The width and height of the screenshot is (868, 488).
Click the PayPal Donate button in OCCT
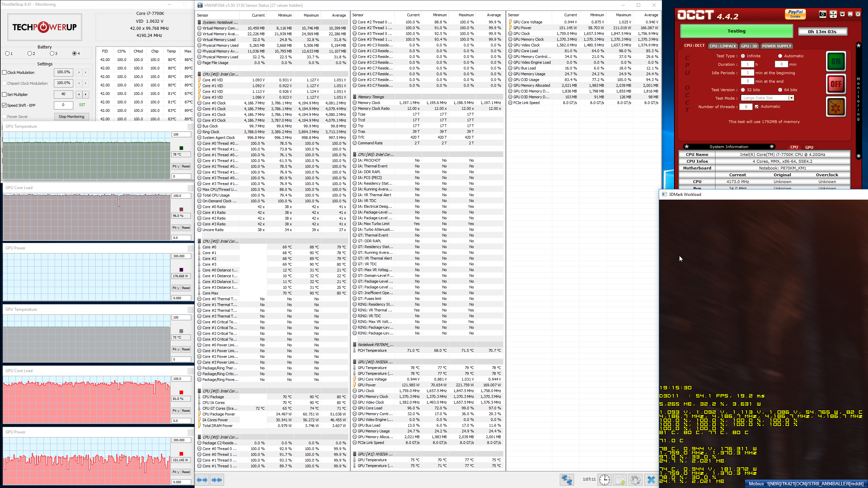tap(795, 14)
